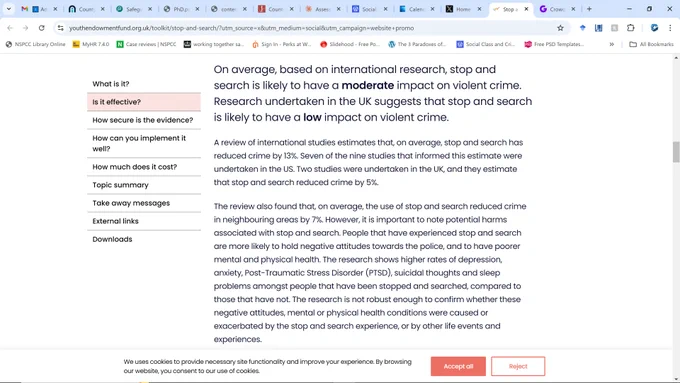Screen dimensions: 680x383
Task: Open the blue book extension icon
Action: click(x=598, y=28)
